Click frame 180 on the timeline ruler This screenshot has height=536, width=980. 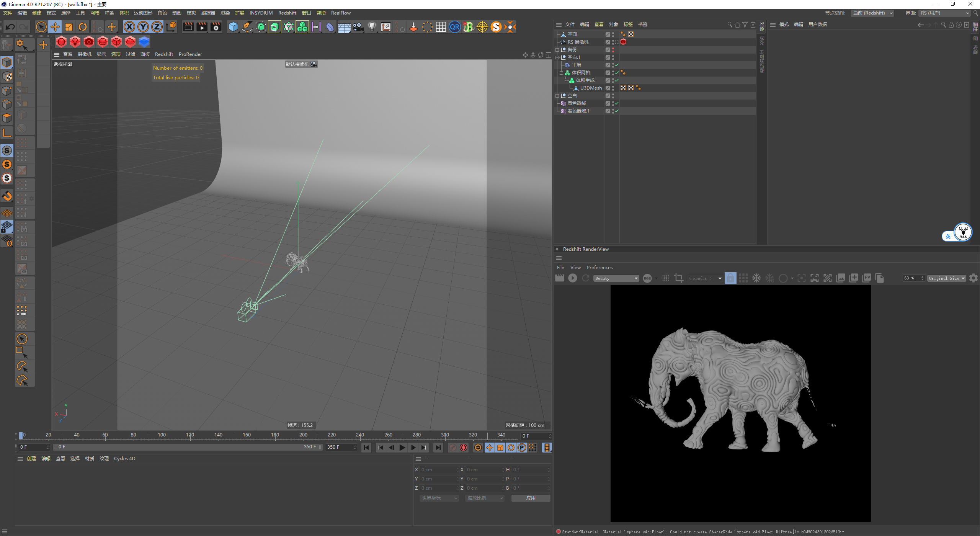[x=275, y=436]
